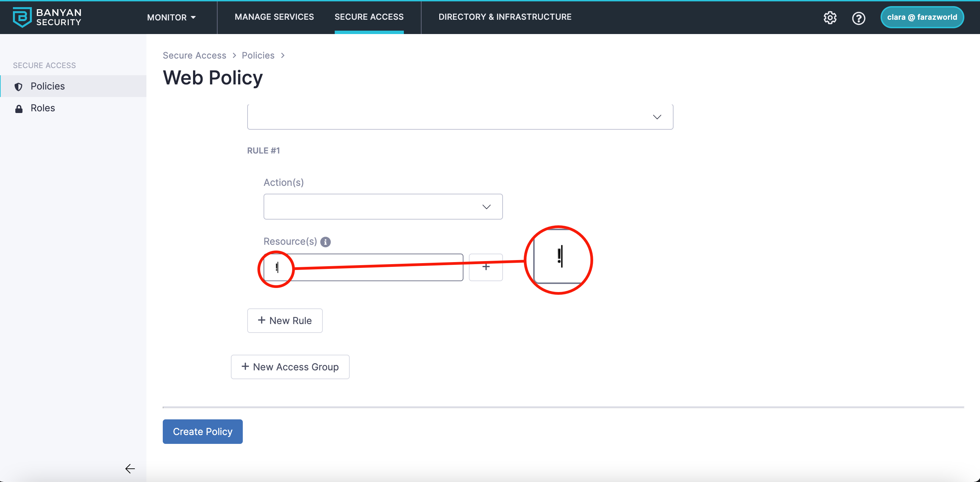Collapse sidebar with the left arrow

(130, 468)
